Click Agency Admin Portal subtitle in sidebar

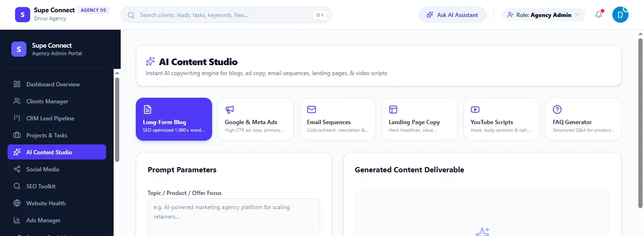(x=57, y=54)
